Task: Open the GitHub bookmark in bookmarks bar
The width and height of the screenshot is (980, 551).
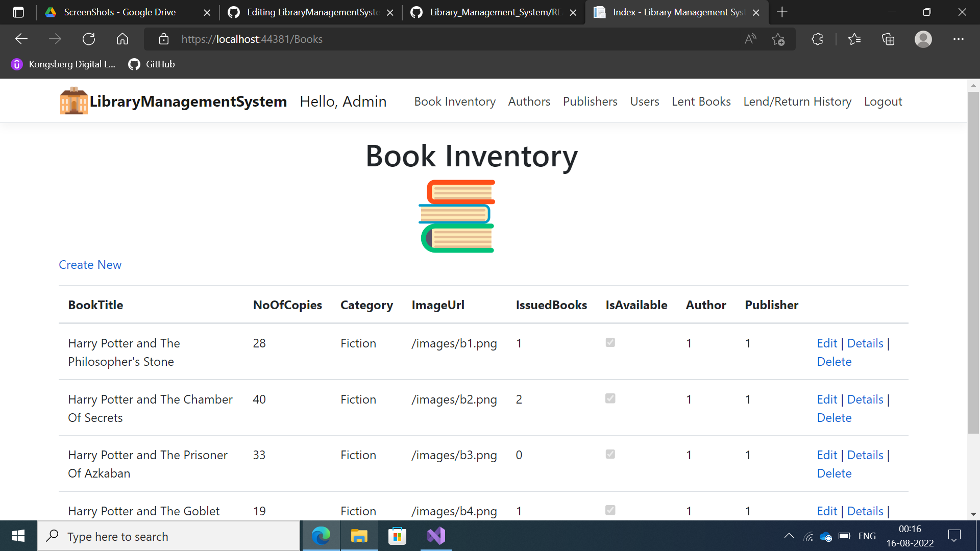Action: click(151, 64)
